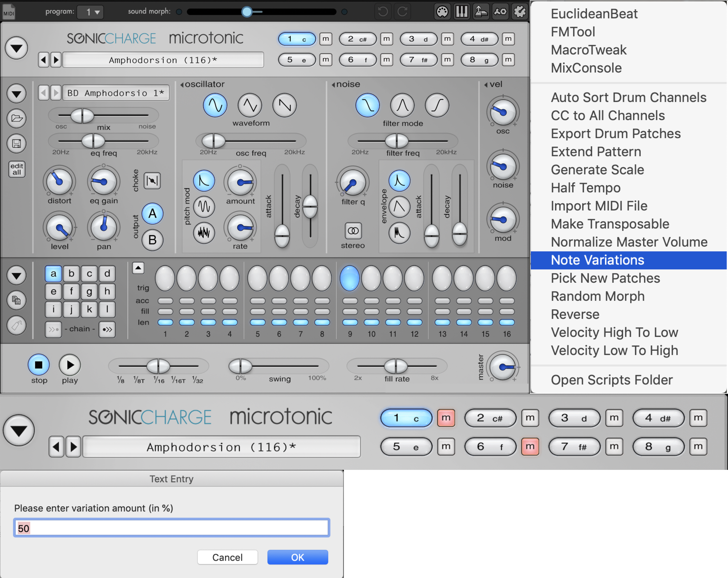Open the drum patch menu arrow
The height and width of the screenshot is (578, 728).
pyautogui.click(x=17, y=94)
